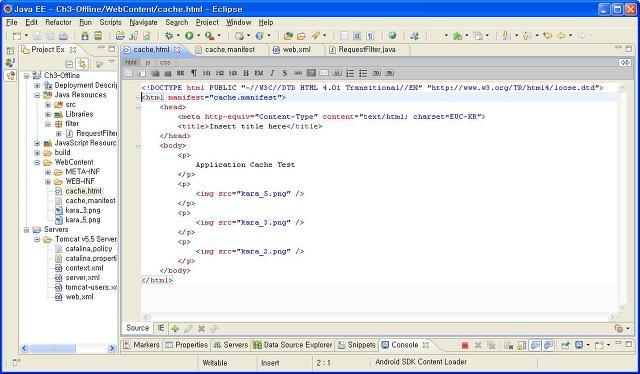This screenshot has height=374, width=640.
Task: Select server.xml under Tomcat server
Action: [x=82, y=278]
